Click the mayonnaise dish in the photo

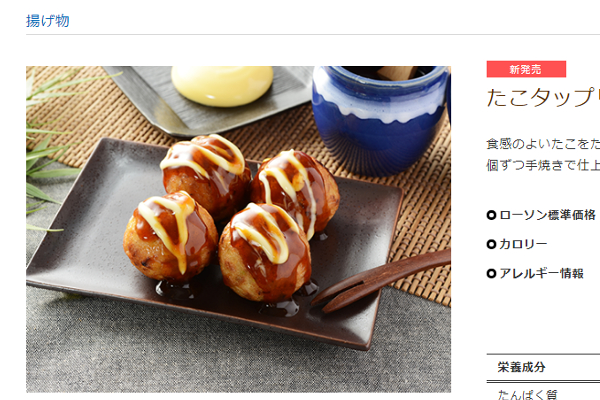(222, 85)
